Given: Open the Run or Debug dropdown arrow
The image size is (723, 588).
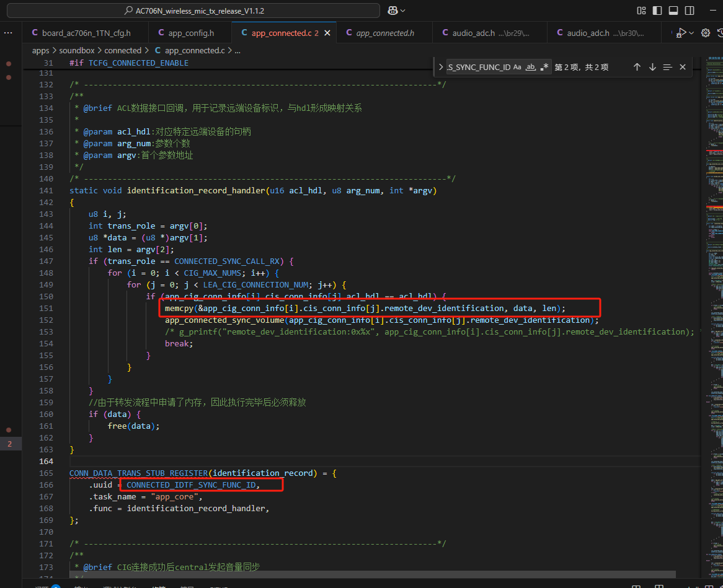Looking at the screenshot, I should point(691,33).
